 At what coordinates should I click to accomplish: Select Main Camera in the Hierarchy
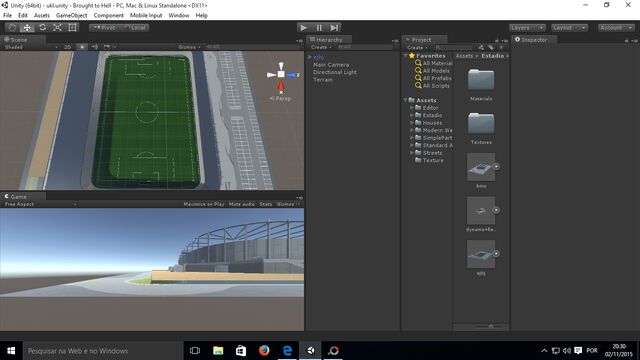(x=331, y=65)
